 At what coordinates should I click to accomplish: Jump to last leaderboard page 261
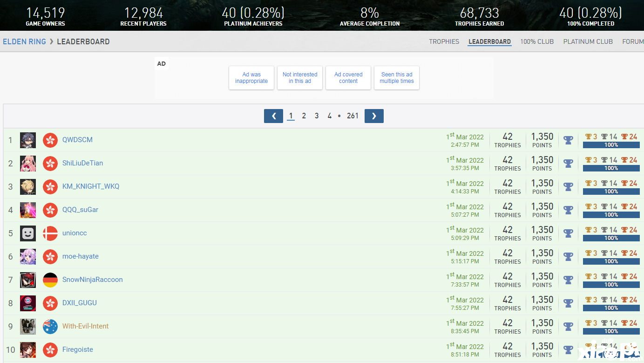coord(353,116)
